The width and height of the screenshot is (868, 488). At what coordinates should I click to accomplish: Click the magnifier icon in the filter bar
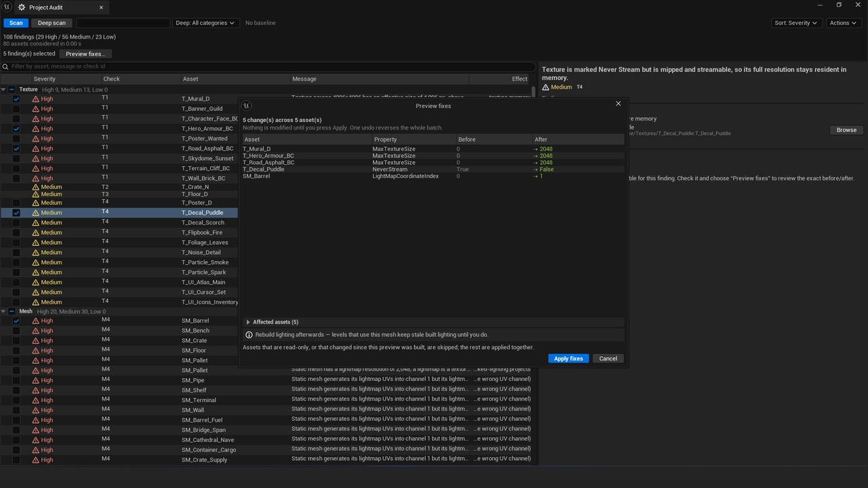click(5, 66)
